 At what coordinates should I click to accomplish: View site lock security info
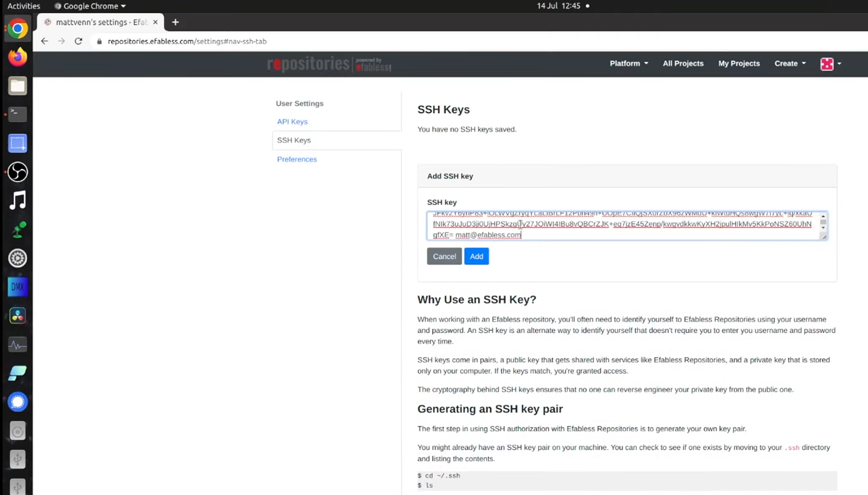99,41
